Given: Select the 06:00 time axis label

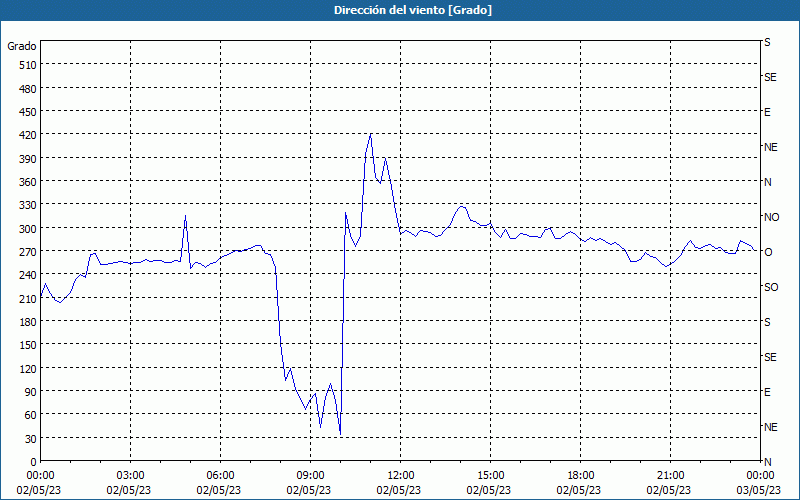Looking at the screenshot, I should coord(220,476).
